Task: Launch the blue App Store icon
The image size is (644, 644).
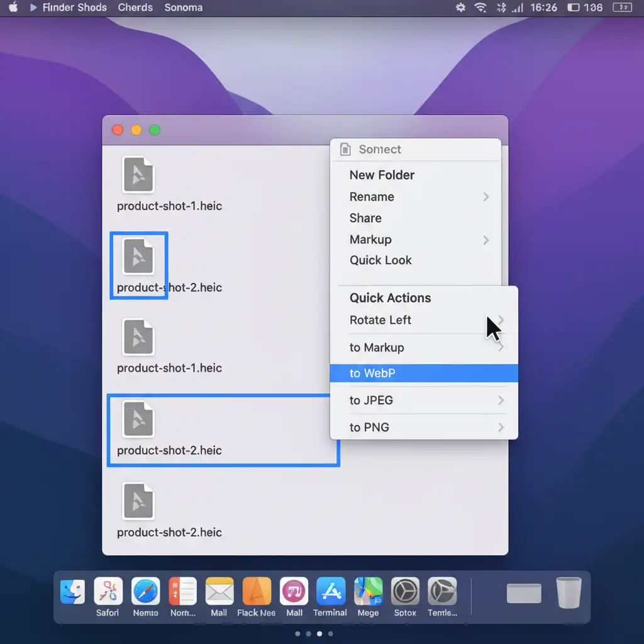Action: tap(331, 592)
